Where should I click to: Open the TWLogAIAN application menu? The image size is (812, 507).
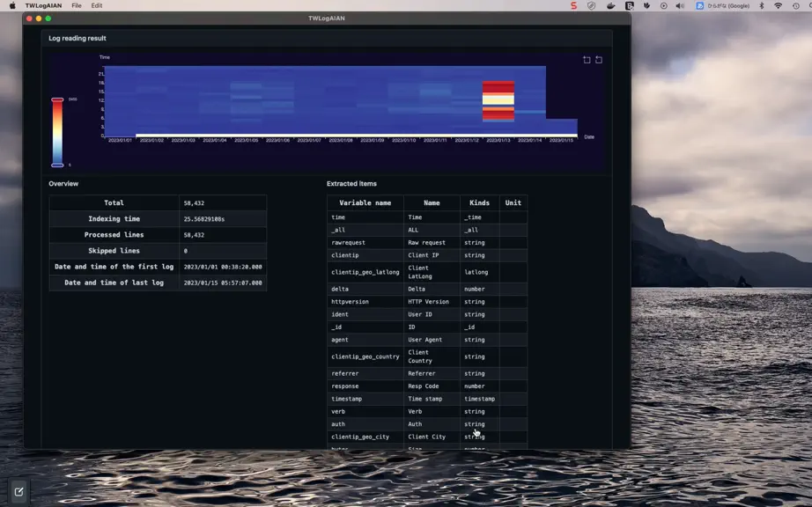pos(43,5)
